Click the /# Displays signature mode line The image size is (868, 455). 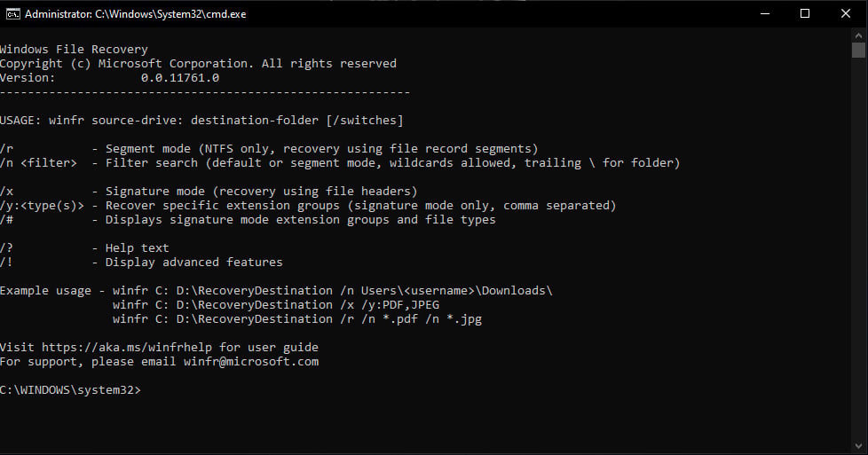[x=248, y=220]
